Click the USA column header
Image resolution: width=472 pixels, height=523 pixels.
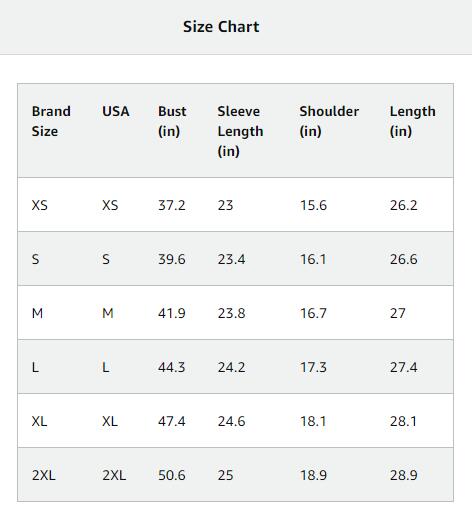116,111
